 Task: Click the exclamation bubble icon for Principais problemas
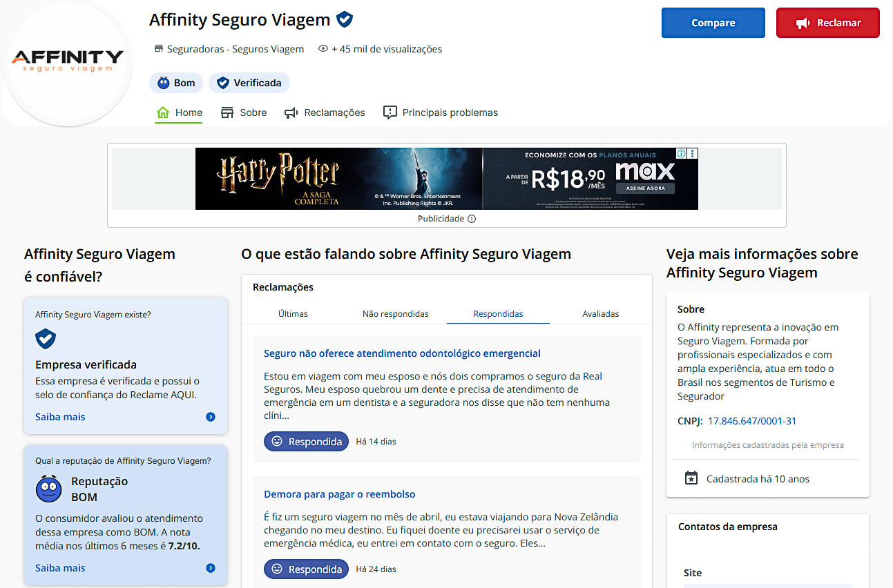(390, 112)
